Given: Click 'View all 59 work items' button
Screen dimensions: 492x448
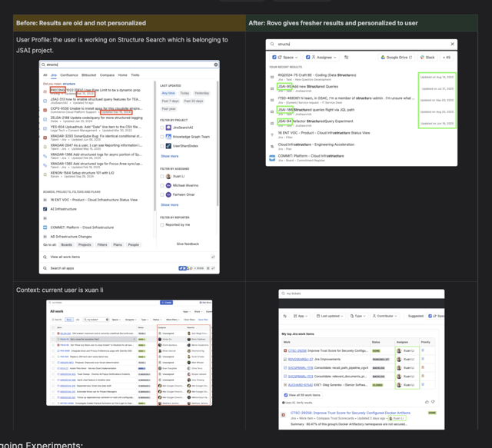Looking at the screenshot, I should point(302,395).
